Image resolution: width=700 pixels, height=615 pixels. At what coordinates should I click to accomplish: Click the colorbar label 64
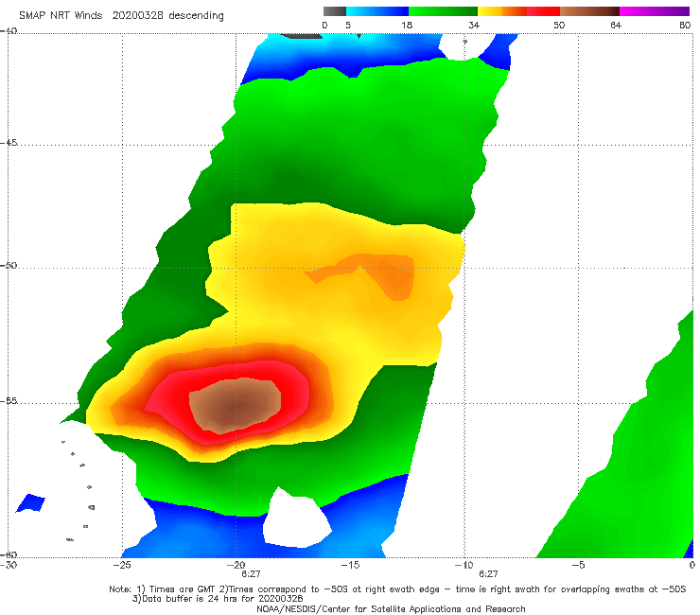pos(616,25)
